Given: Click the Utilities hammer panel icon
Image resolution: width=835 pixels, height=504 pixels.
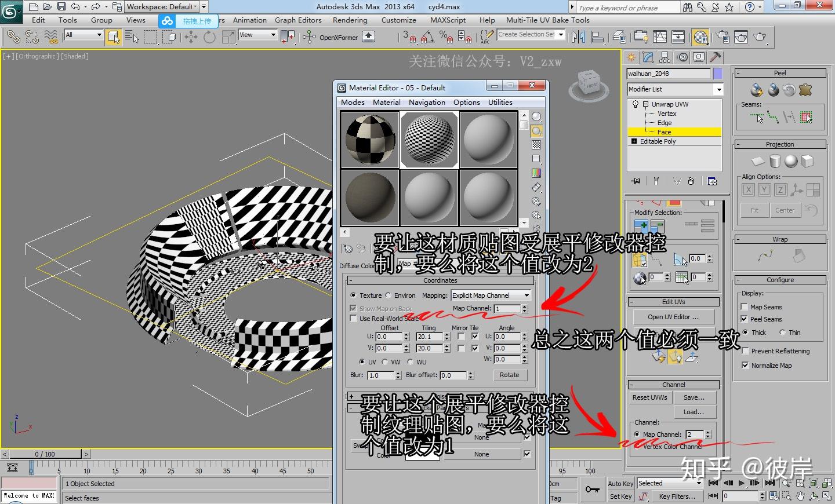Looking at the screenshot, I should coord(715,57).
